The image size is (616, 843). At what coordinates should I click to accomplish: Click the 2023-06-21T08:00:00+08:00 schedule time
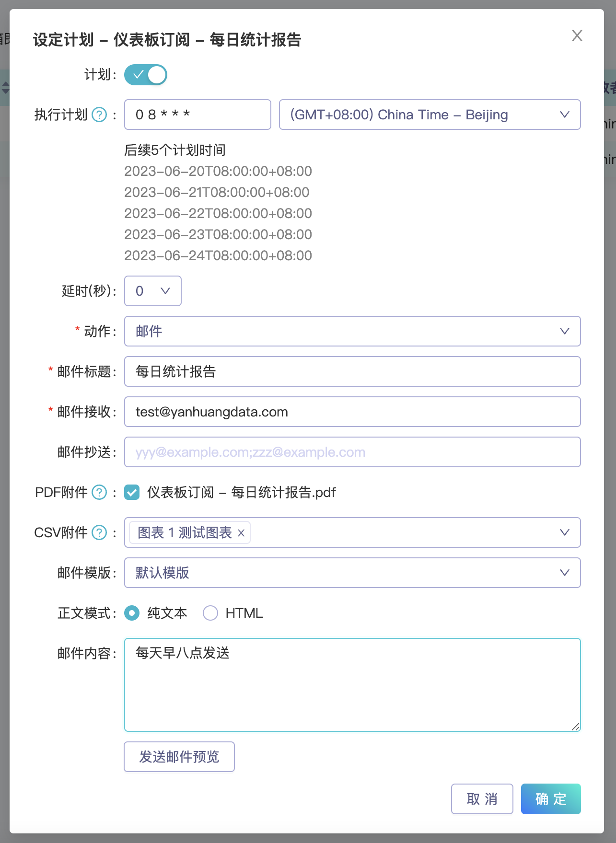tap(217, 192)
